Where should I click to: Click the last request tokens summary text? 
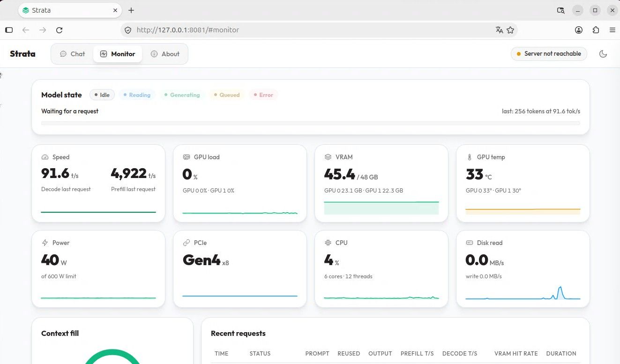click(x=541, y=111)
